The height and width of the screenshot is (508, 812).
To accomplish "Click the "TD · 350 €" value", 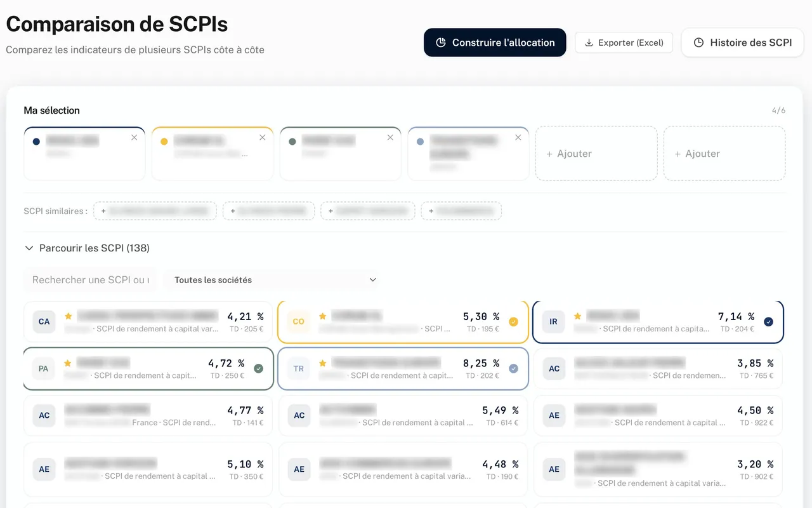I will [x=247, y=476].
